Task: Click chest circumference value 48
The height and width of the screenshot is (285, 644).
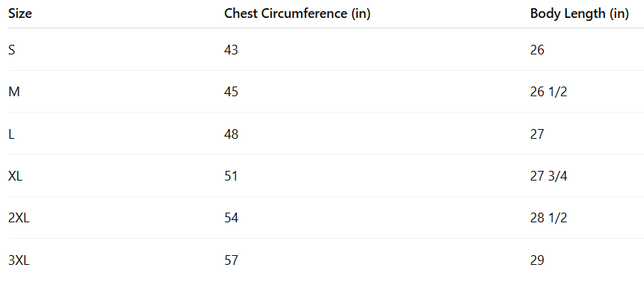Action: (x=232, y=134)
